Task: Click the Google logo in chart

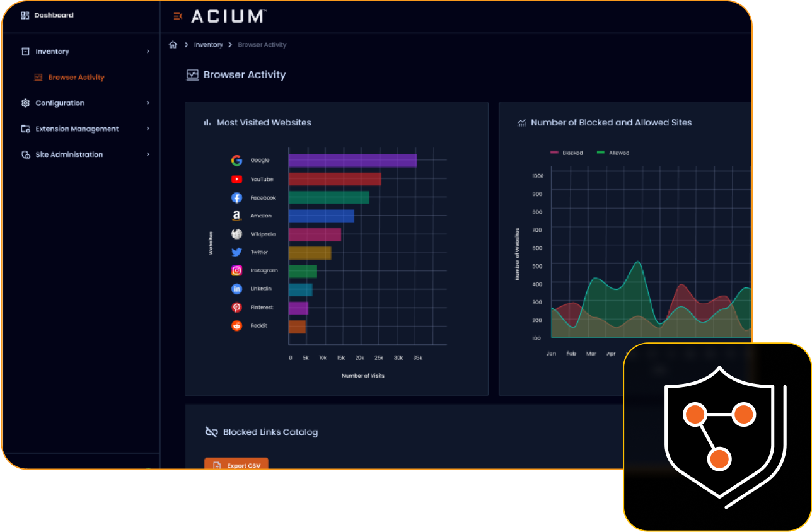Action: 236,161
